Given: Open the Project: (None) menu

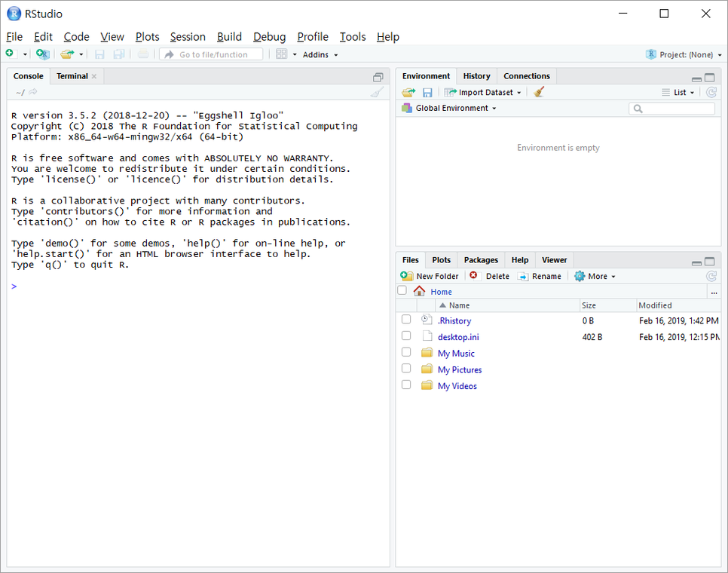Looking at the screenshot, I should click(x=684, y=54).
